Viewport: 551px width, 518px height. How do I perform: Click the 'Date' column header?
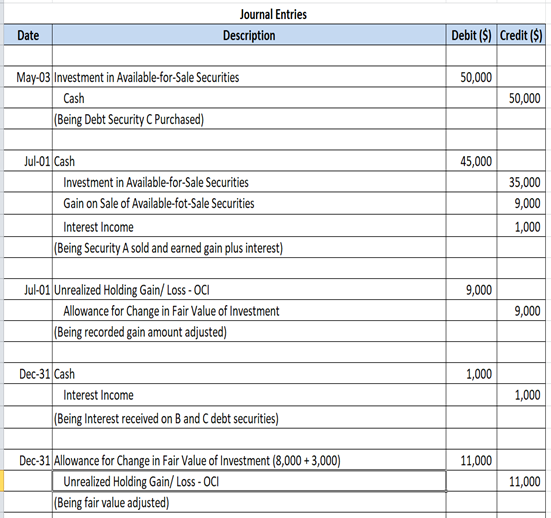coord(28,35)
